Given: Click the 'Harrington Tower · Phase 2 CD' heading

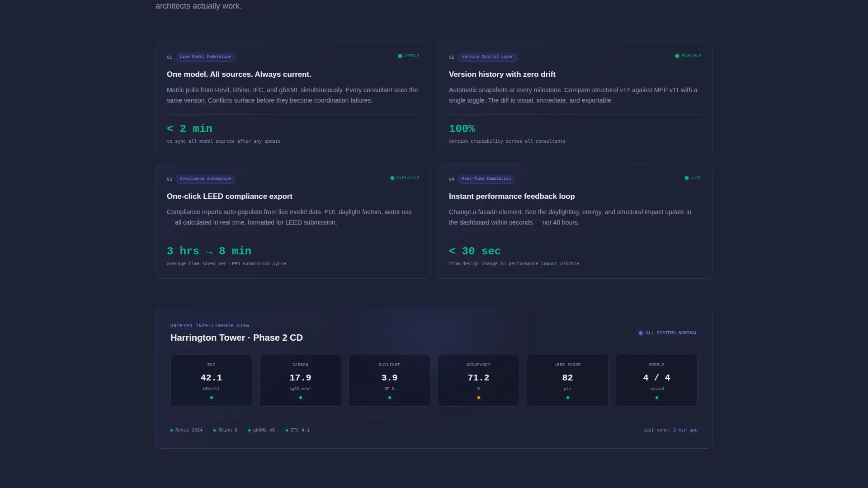Looking at the screenshot, I should pyautogui.click(x=236, y=338).
